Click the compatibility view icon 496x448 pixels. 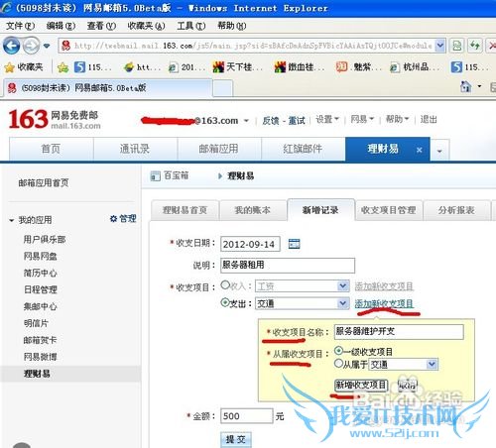click(457, 46)
